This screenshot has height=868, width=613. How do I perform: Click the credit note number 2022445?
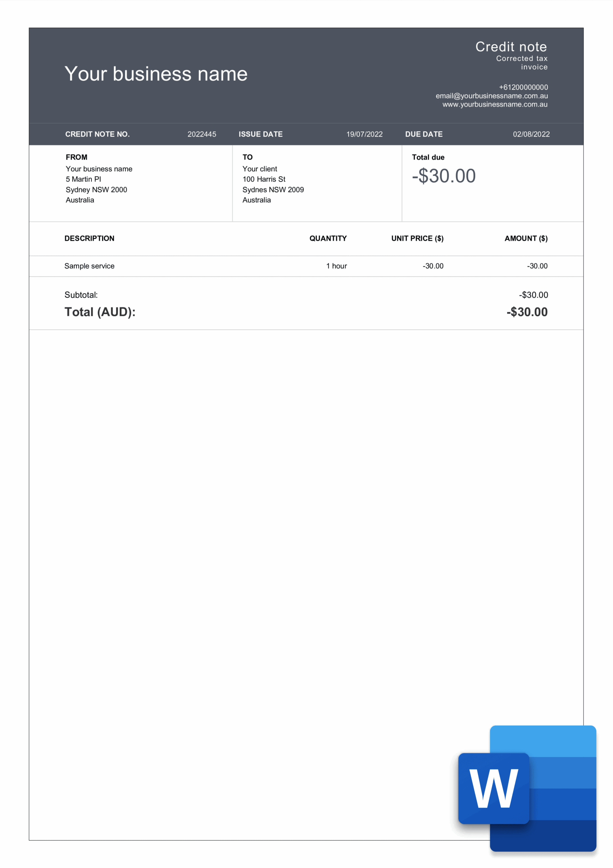(202, 134)
